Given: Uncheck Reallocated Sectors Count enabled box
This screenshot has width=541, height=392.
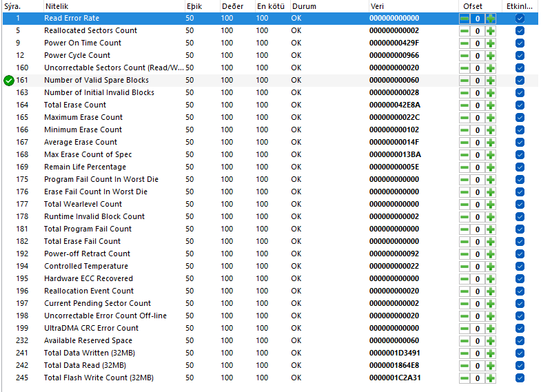Looking at the screenshot, I should click(520, 31).
